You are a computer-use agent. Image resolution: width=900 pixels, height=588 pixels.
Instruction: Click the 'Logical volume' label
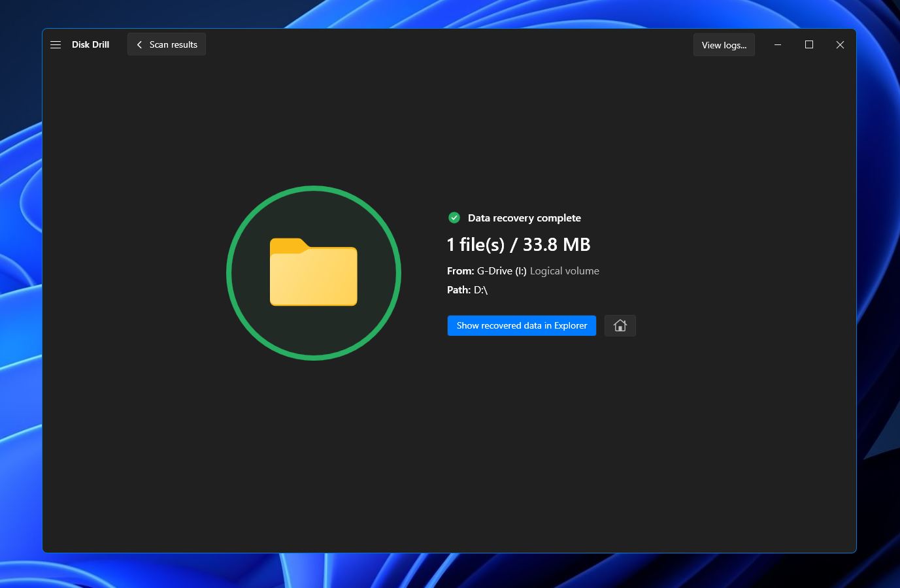[x=565, y=270]
